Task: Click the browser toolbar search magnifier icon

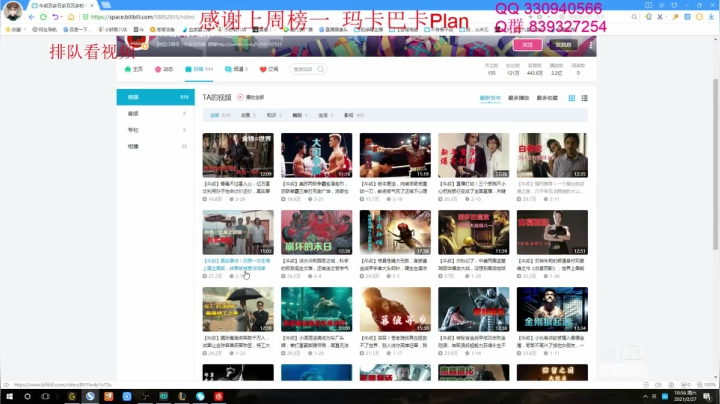Action: click(x=634, y=17)
